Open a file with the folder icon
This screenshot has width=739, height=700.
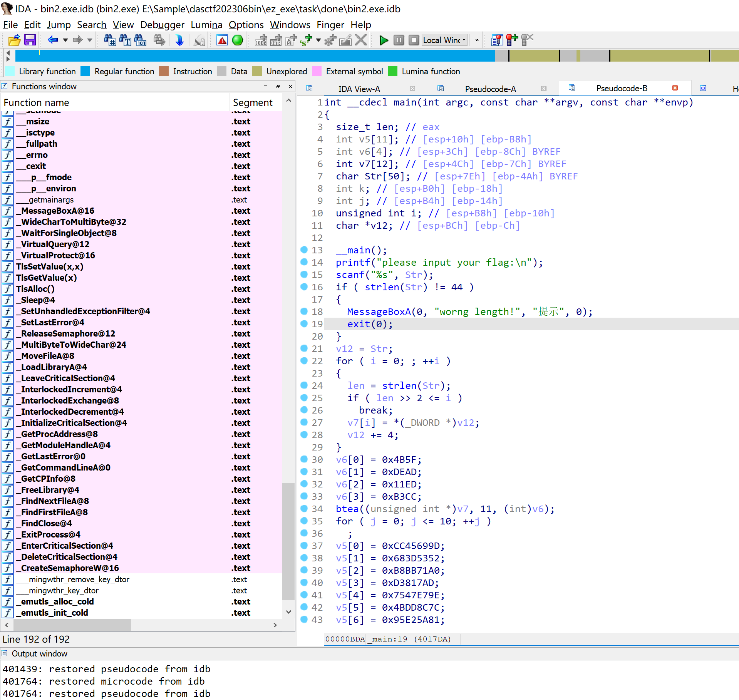[x=14, y=40]
